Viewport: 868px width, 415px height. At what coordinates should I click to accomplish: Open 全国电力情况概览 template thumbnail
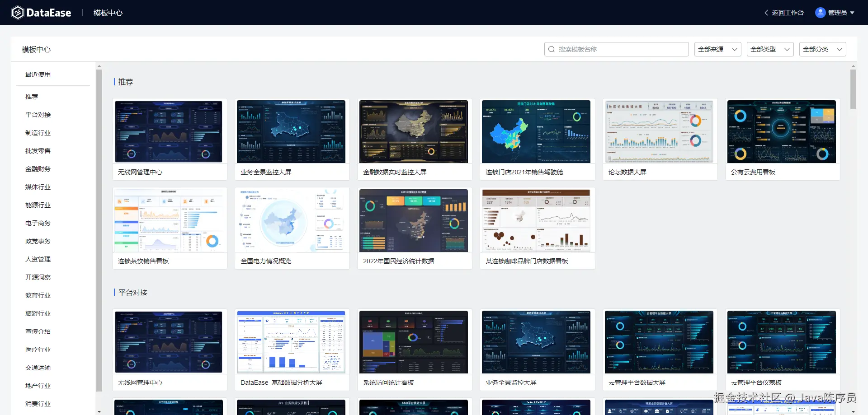click(291, 220)
